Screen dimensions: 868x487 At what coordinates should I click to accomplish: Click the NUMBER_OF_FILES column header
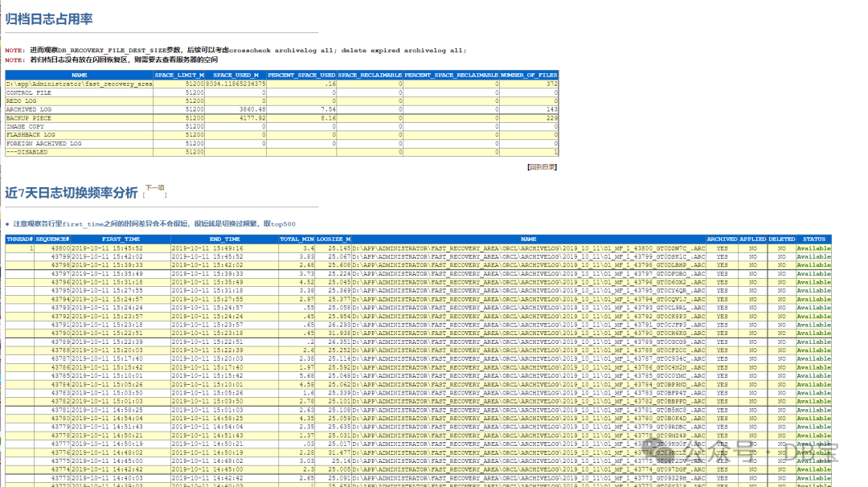529,75
